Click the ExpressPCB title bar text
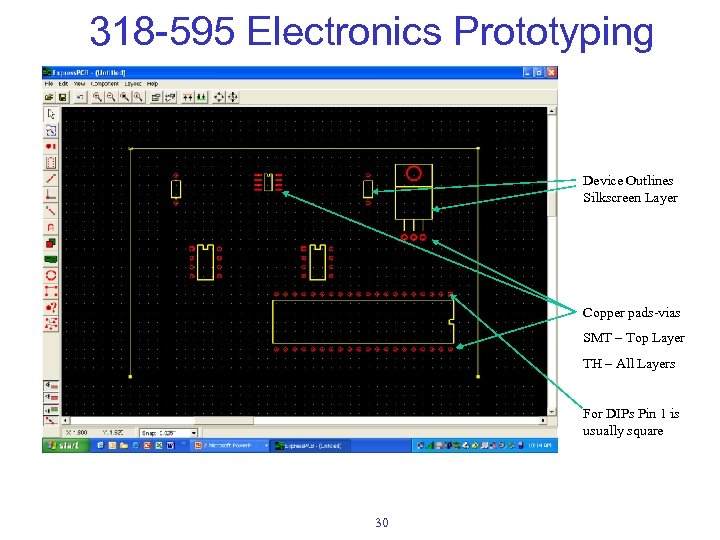 click(89, 73)
